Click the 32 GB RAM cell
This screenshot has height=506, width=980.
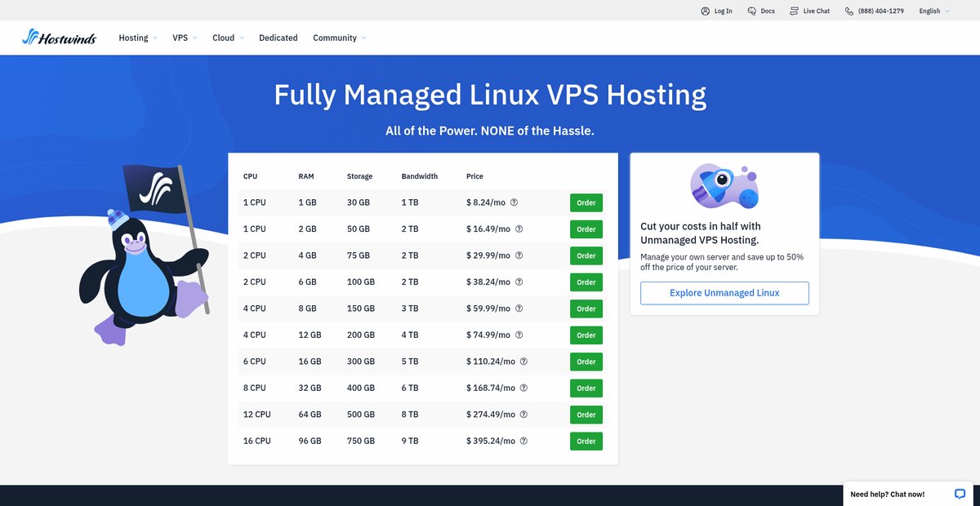pyautogui.click(x=310, y=388)
